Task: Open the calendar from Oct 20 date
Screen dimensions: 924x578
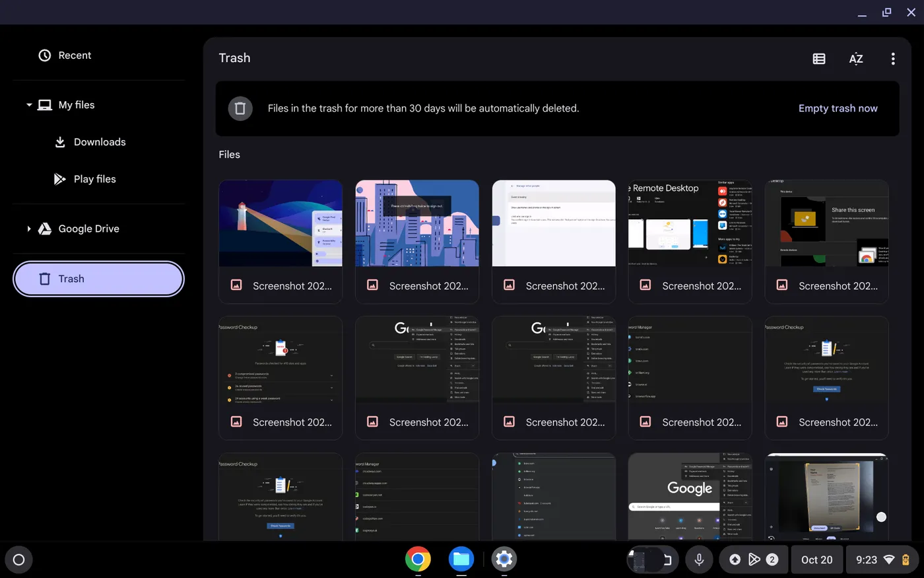Action: pos(817,560)
